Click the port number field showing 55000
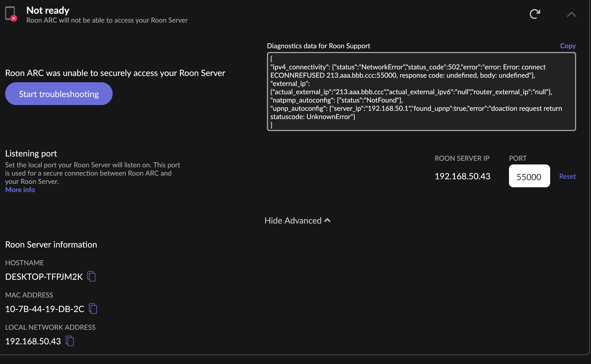 529,176
